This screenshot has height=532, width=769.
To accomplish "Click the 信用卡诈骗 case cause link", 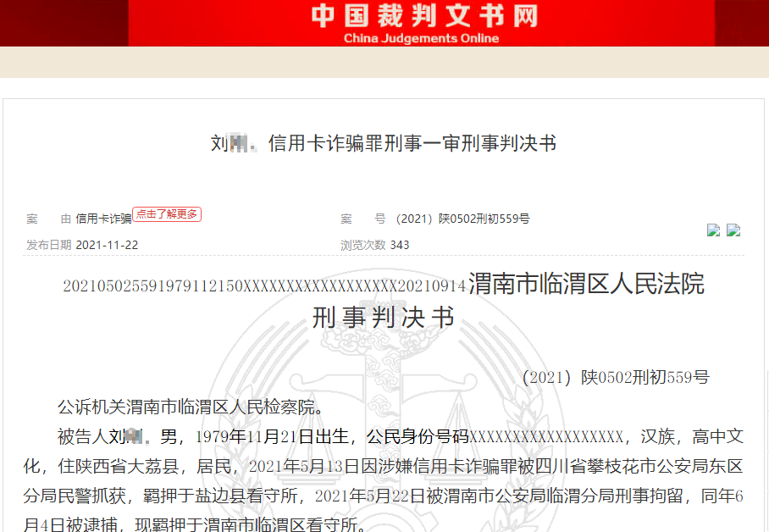I will coord(103,219).
